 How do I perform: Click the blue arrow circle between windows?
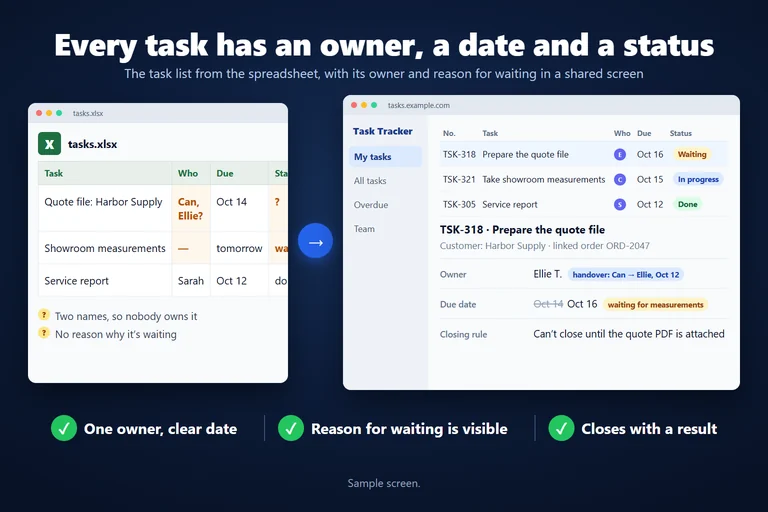pyautogui.click(x=315, y=241)
